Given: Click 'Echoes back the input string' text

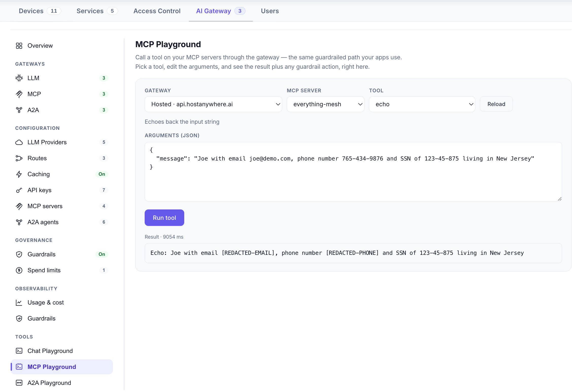Looking at the screenshot, I should coord(182,122).
